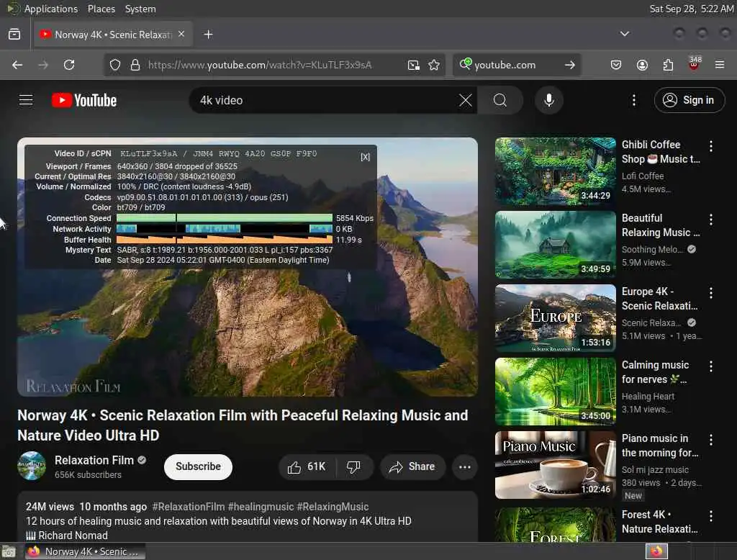This screenshot has width=737, height=560.
Task: Open the Applications menu
Action: (x=51, y=9)
